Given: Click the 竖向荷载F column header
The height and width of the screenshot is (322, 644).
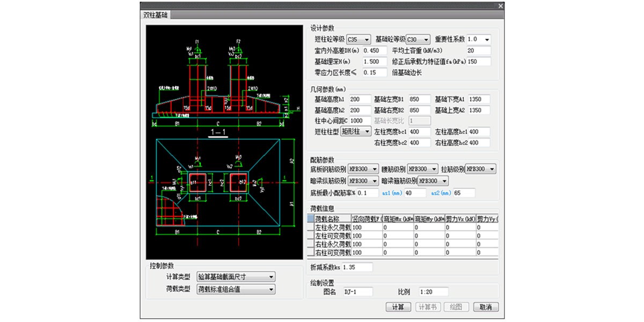Looking at the screenshot, I should pos(367,219).
